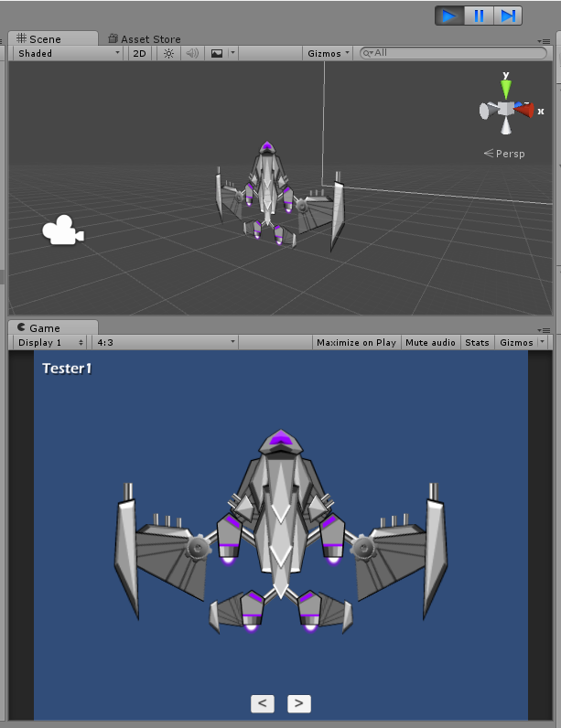Click the Step frame button
Screen dimensions: 561x728
(508, 16)
